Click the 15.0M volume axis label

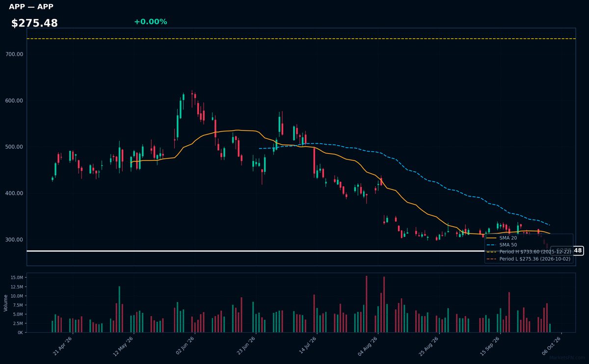pyautogui.click(x=16, y=278)
